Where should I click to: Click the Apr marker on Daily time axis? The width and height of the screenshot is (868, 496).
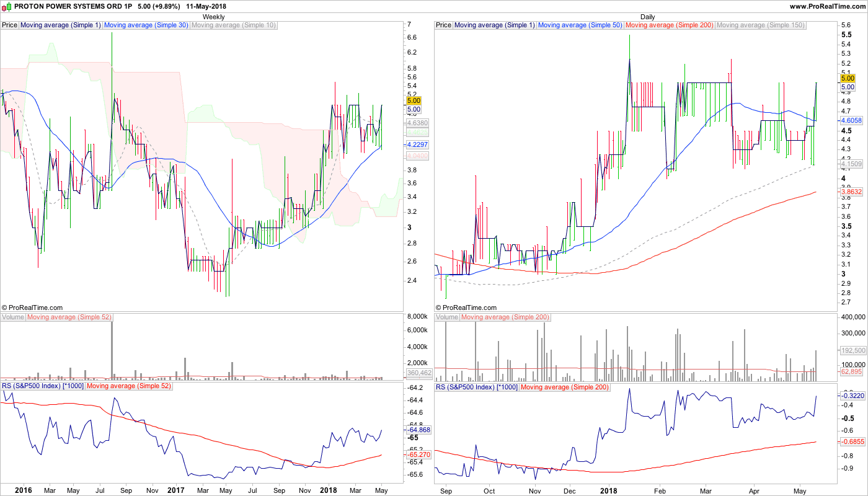pyautogui.click(x=754, y=490)
